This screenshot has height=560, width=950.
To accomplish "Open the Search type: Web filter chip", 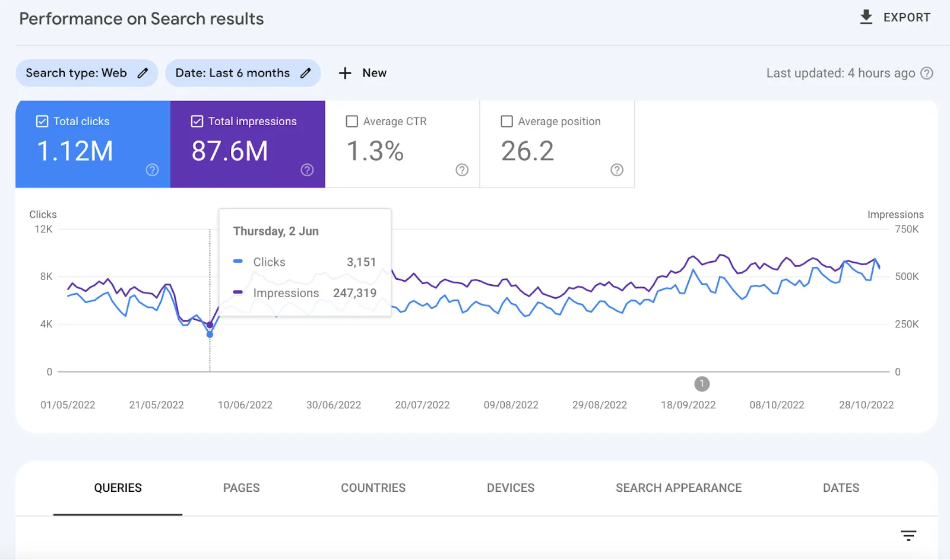I will pyautogui.click(x=76, y=73).
